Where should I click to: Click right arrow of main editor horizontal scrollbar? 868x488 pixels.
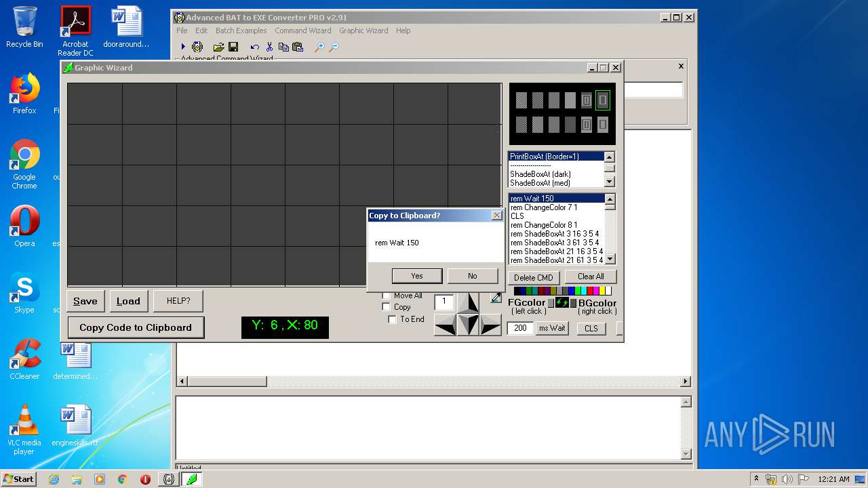click(686, 382)
